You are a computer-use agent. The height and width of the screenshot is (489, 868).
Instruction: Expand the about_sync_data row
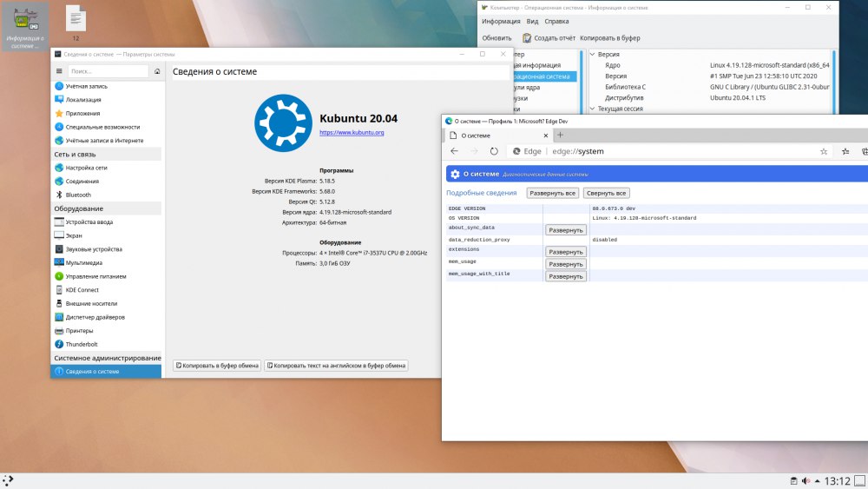pyautogui.click(x=566, y=230)
